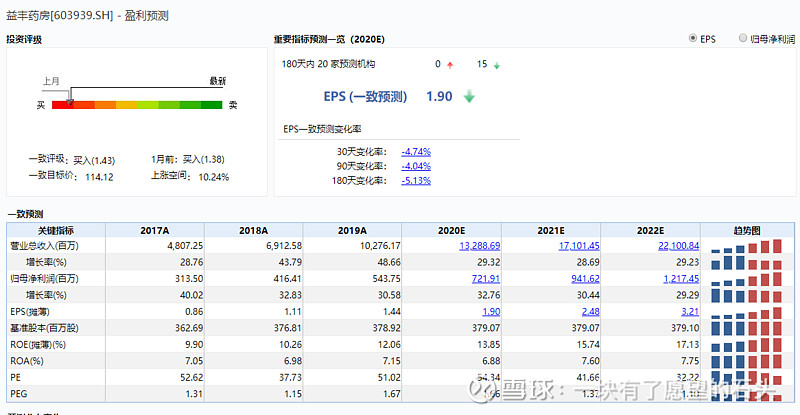Click the buy-sell rating color bar
Screen dimensions: 800x415
tap(137, 105)
